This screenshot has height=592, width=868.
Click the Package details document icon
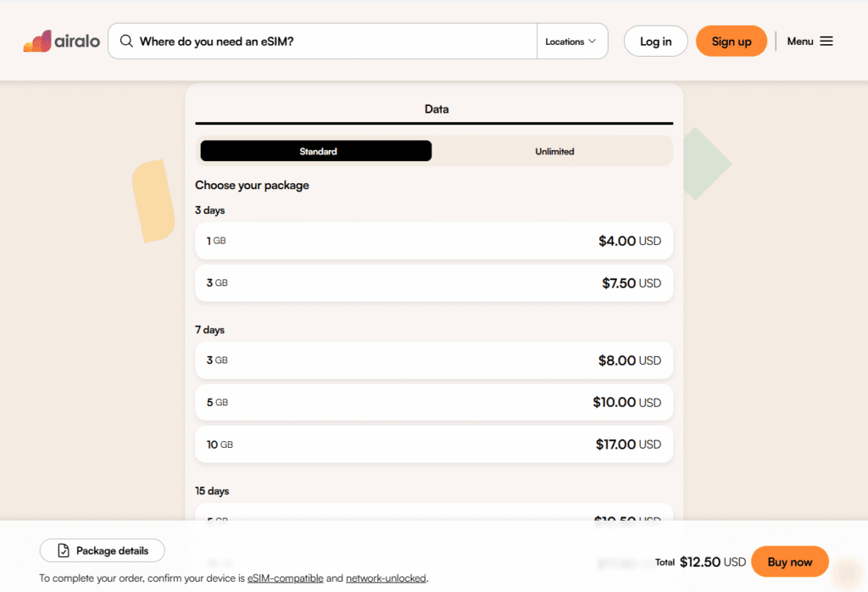[64, 550]
